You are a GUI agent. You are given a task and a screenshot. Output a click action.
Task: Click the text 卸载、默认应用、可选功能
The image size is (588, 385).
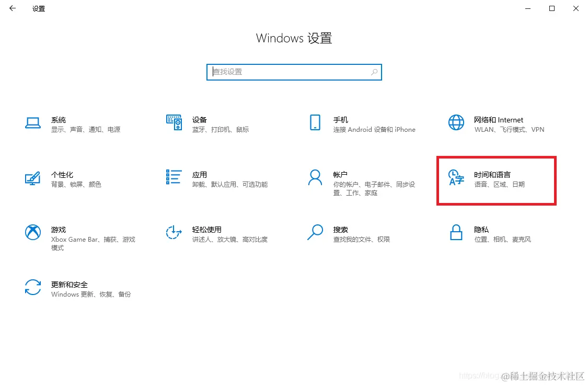coord(230,184)
